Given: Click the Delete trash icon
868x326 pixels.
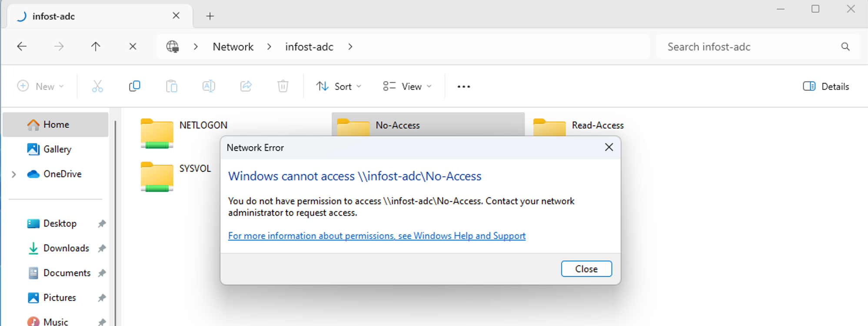Looking at the screenshot, I should pyautogui.click(x=283, y=86).
